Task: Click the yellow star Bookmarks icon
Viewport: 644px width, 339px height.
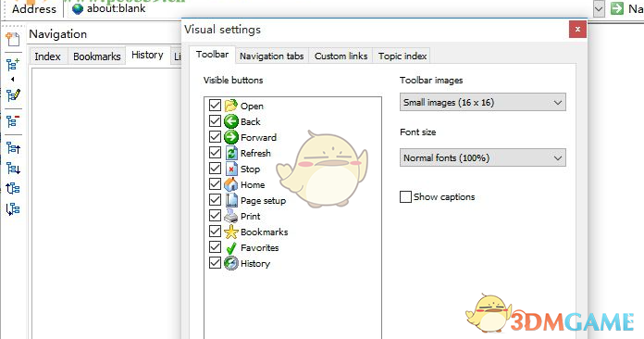Action: (x=230, y=232)
